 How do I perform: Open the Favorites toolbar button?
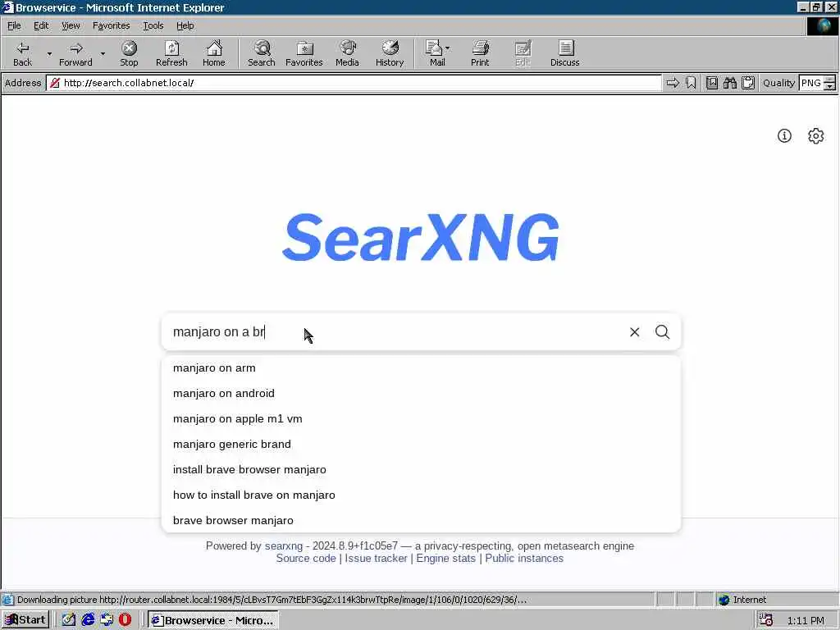(x=304, y=53)
